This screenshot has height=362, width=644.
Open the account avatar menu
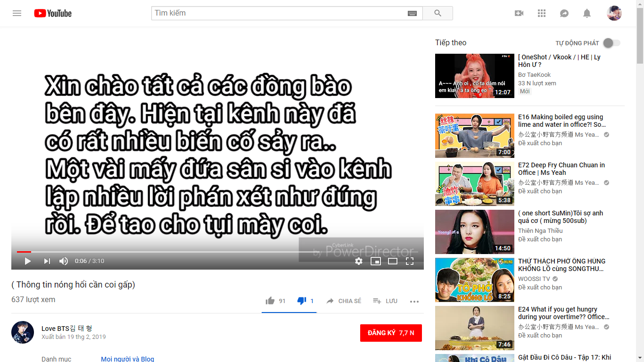point(614,13)
